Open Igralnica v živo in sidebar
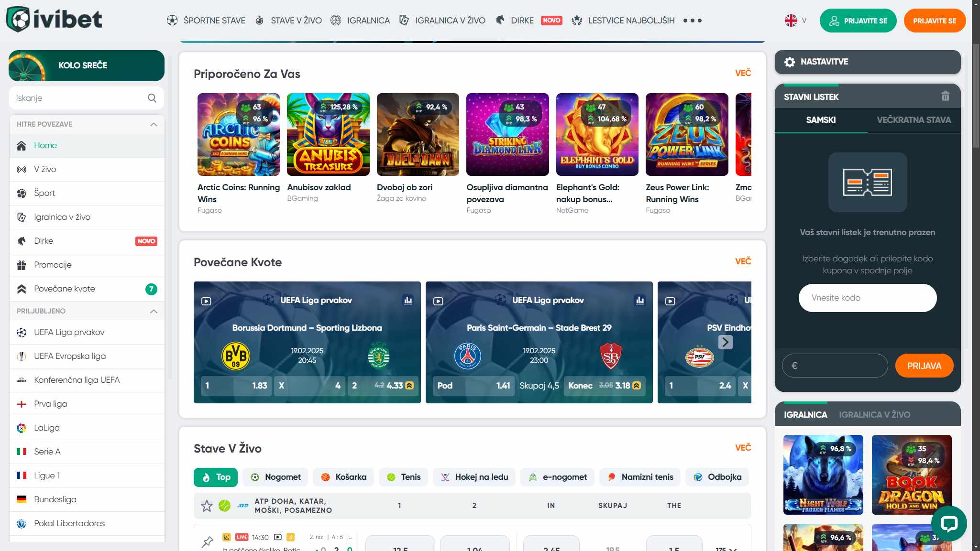 tap(87, 217)
